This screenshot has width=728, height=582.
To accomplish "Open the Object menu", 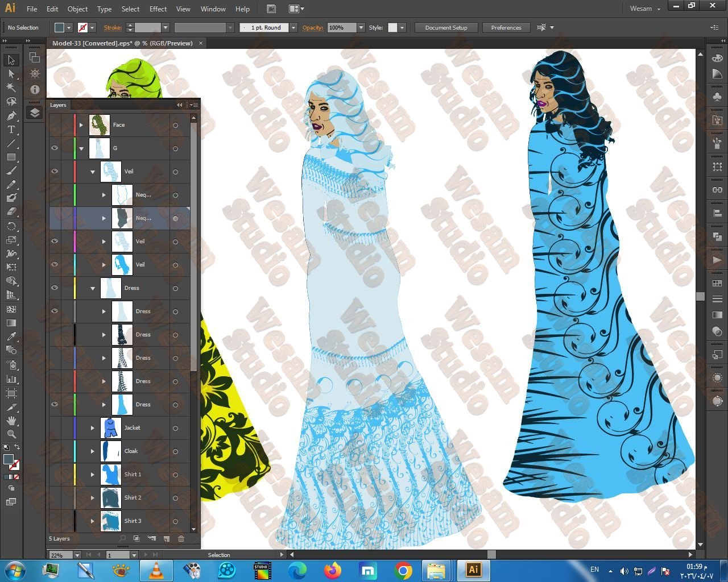I will (x=77, y=9).
